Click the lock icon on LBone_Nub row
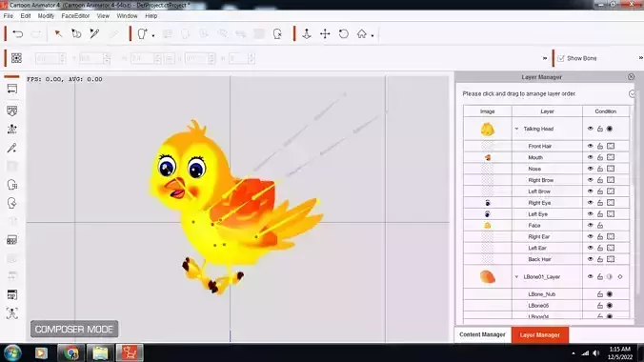The width and height of the screenshot is (644, 362). click(600, 294)
